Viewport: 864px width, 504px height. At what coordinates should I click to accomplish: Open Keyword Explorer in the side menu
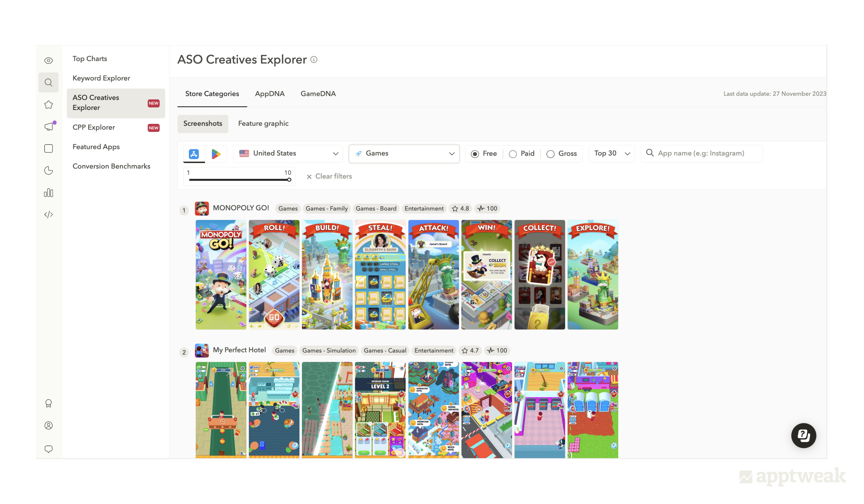pos(101,78)
